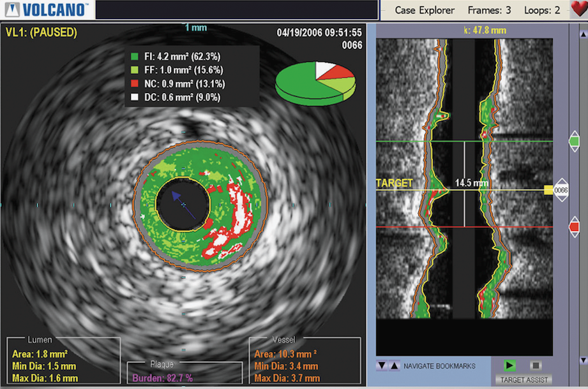Go to previous bookmark with up arrow
588x389 pixels.
[393, 365]
